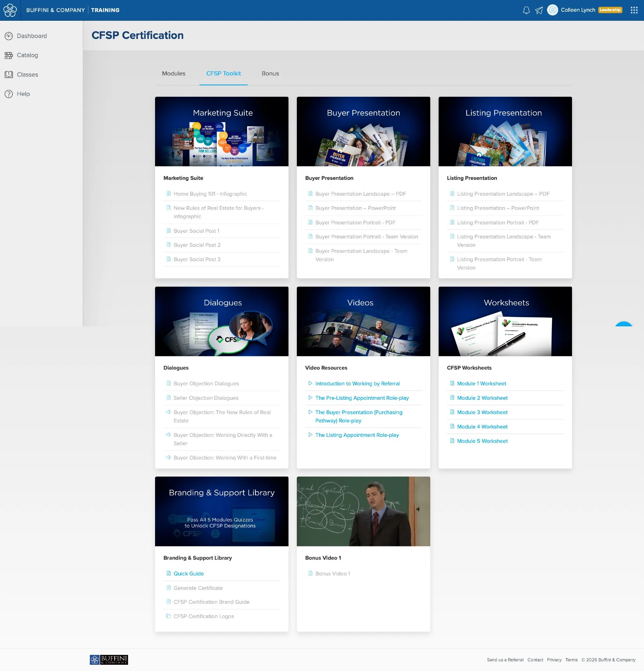Click the Help question mark icon
Viewport: 644px width, 671px height.
pos(9,94)
